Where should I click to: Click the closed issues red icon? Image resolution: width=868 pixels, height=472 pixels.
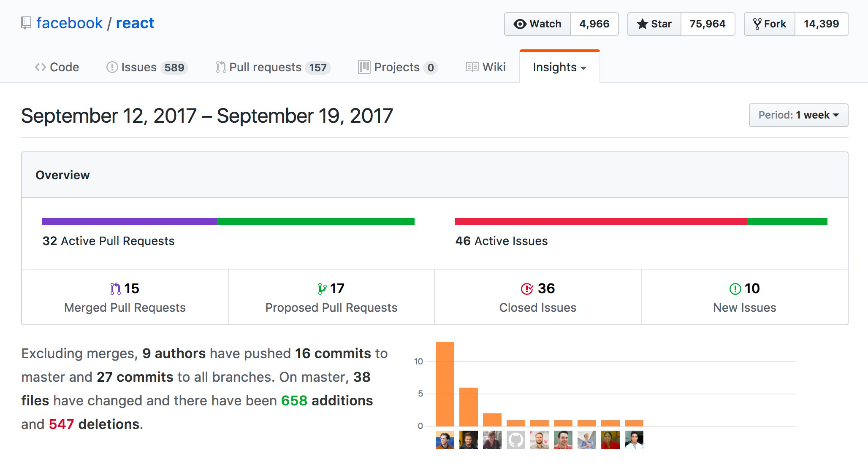[x=527, y=289]
